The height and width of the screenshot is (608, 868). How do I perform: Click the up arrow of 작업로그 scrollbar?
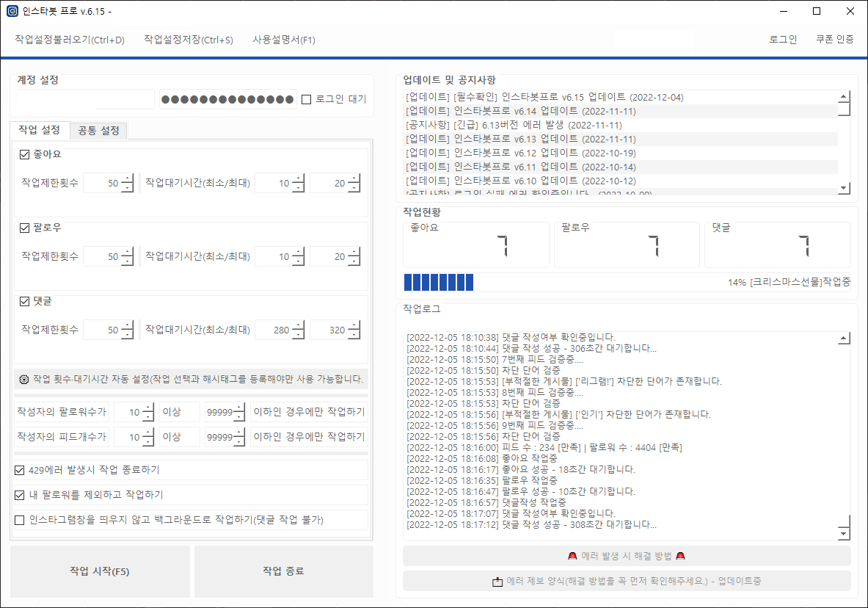(x=844, y=338)
